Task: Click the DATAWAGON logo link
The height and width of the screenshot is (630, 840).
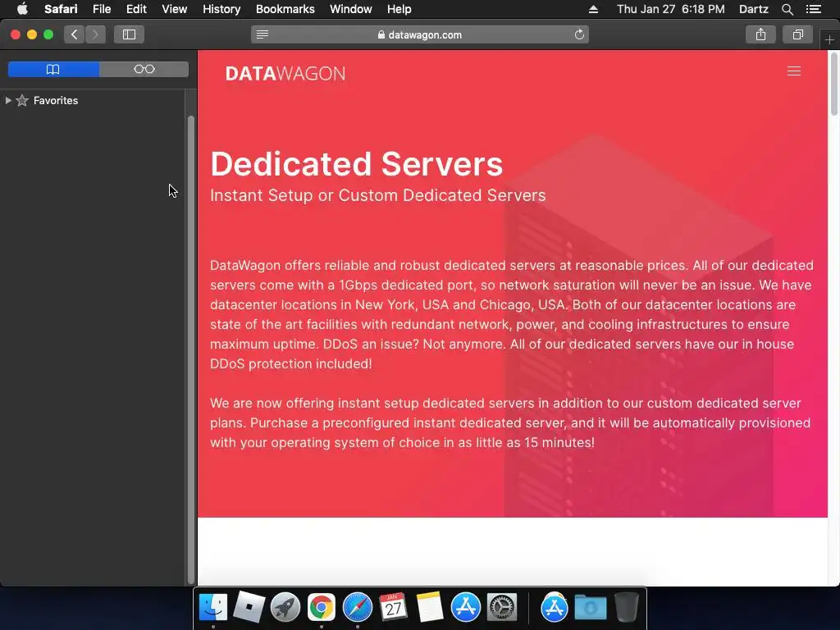Action: tap(285, 73)
